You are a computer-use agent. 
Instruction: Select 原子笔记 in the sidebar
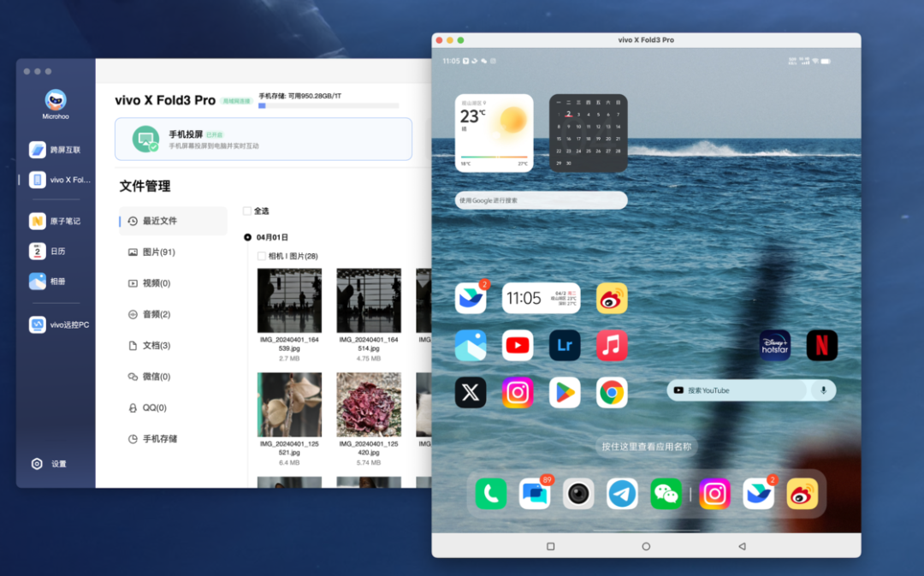tap(56, 221)
